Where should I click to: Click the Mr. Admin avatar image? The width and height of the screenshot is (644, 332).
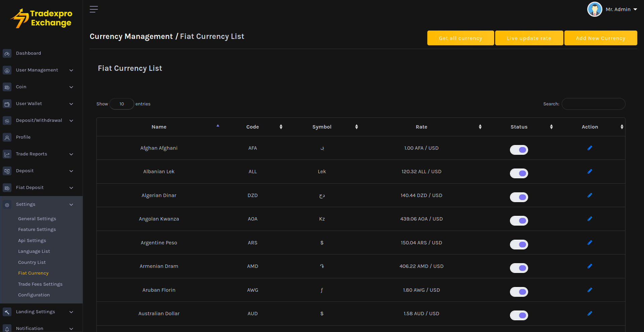pos(594,9)
